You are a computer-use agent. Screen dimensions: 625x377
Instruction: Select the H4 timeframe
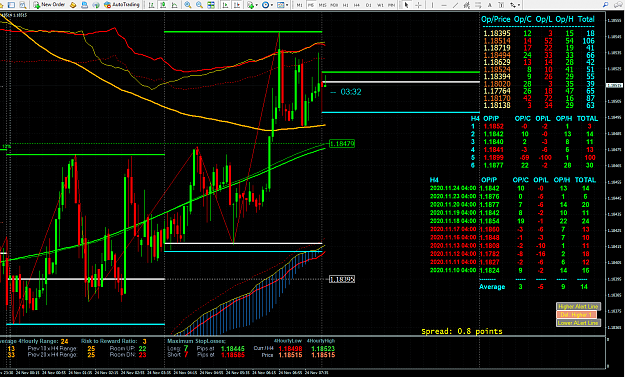[x=357, y=5]
